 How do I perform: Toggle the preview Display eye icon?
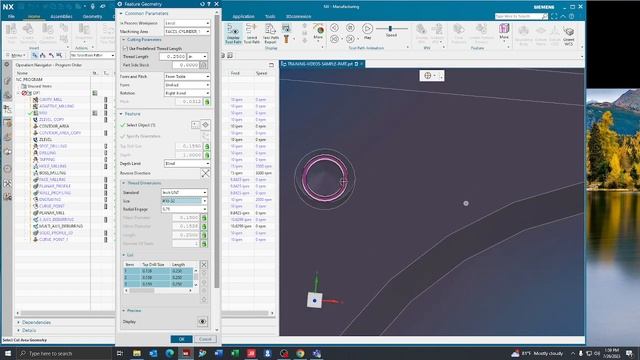click(x=202, y=322)
